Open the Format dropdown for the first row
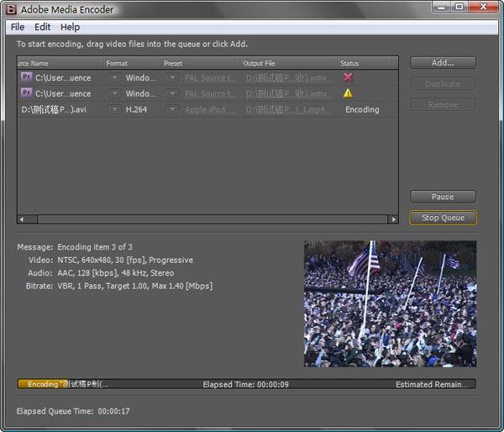 (x=114, y=77)
